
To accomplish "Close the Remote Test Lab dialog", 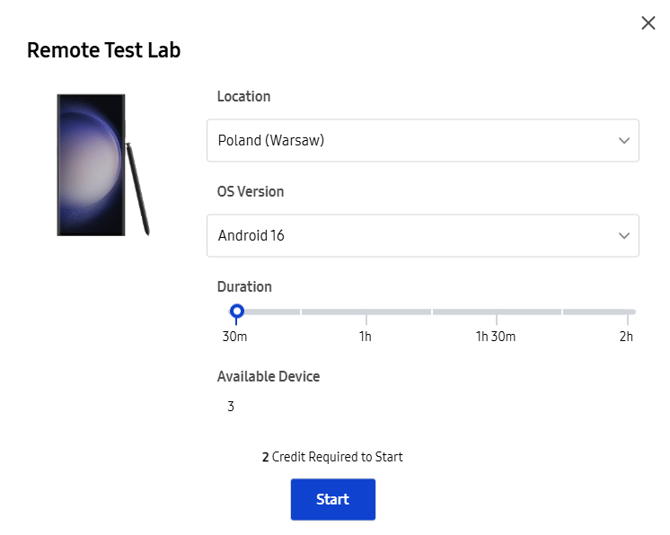I will click(648, 23).
